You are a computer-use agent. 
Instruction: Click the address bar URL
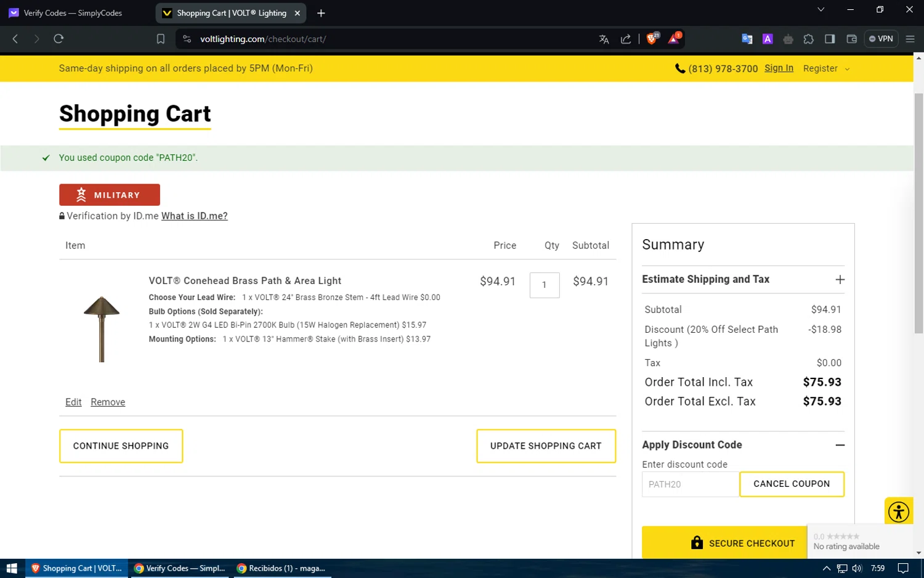point(263,39)
